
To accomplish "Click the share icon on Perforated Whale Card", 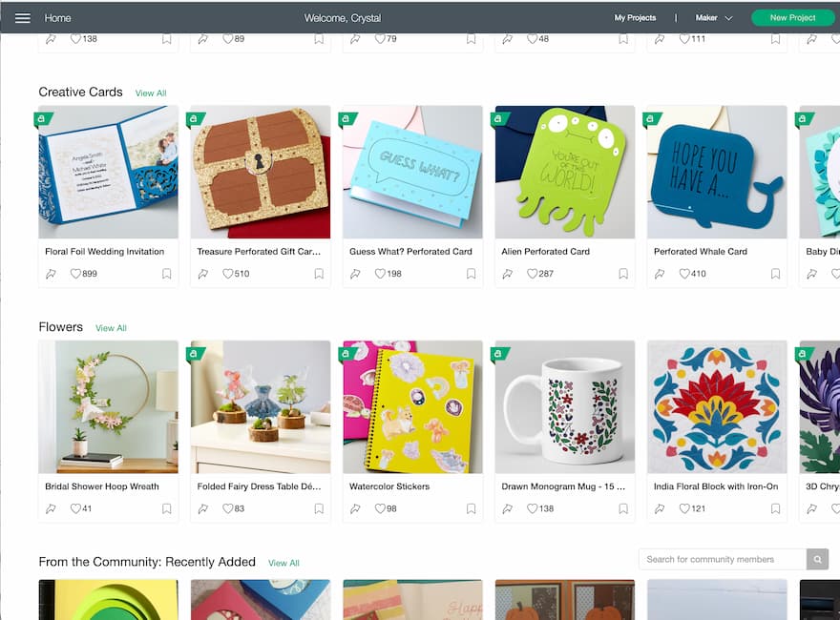I will (x=660, y=274).
